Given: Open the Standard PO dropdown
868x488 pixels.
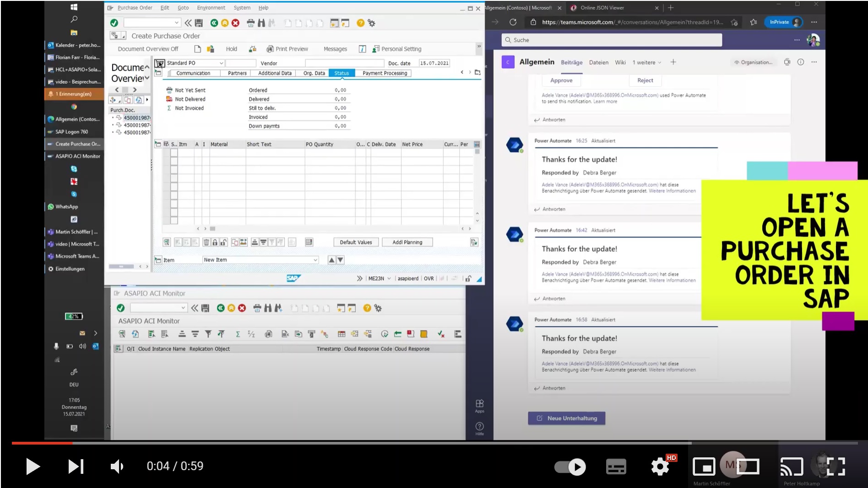Looking at the screenshot, I should click(221, 63).
